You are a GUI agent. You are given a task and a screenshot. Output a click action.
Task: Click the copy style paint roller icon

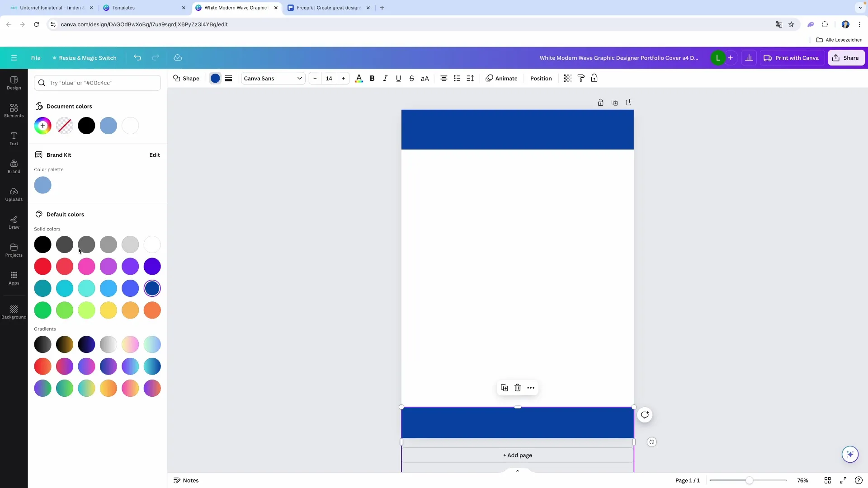coord(581,78)
